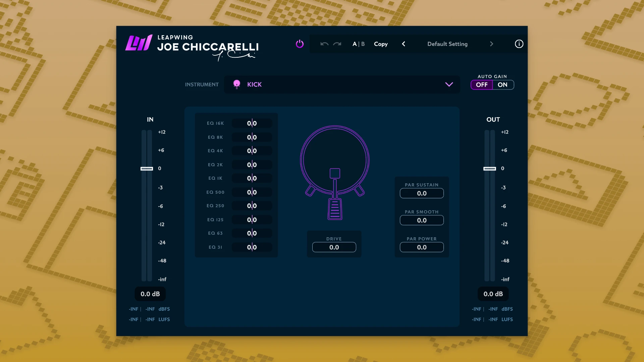
Task: Open the info panel
Action: tap(519, 44)
